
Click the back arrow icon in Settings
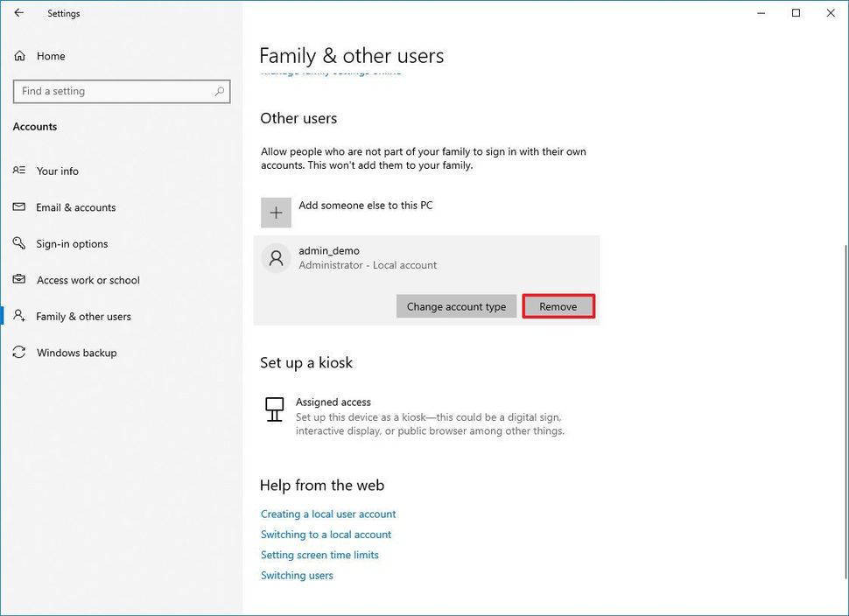point(19,13)
